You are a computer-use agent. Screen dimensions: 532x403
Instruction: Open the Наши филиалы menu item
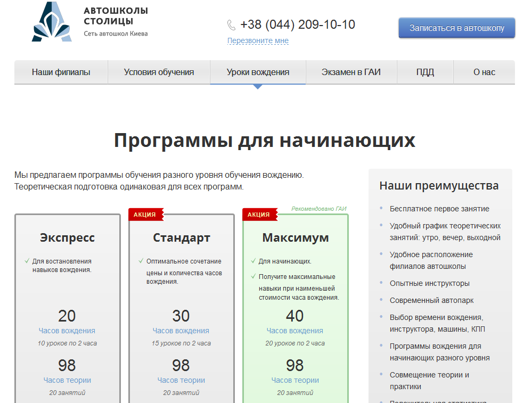[x=61, y=72]
